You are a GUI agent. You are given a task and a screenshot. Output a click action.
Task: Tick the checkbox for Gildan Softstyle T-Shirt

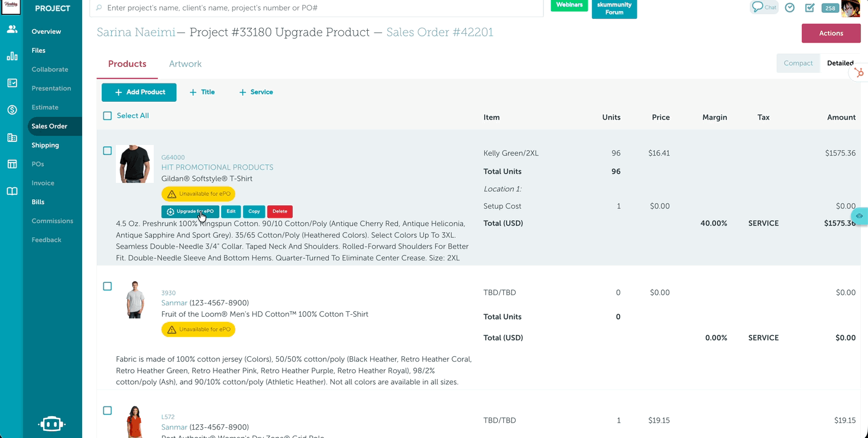click(108, 151)
